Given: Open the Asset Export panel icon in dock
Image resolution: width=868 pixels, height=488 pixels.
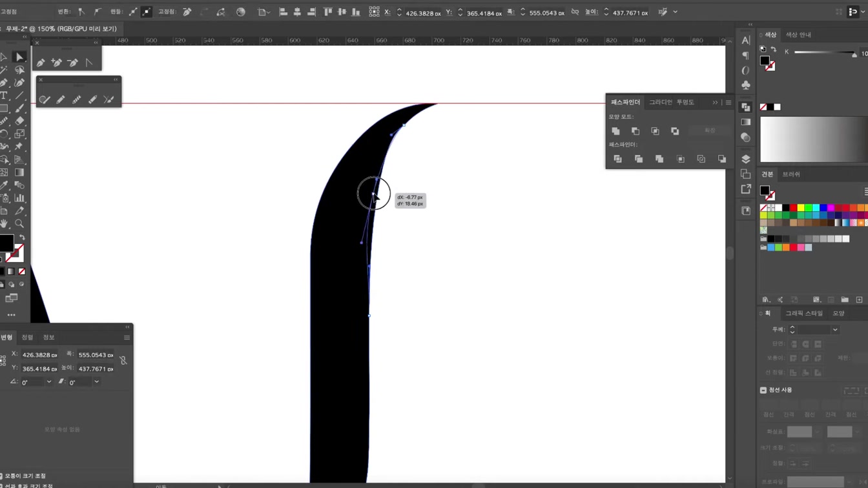Looking at the screenshot, I should [x=746, y=189].
